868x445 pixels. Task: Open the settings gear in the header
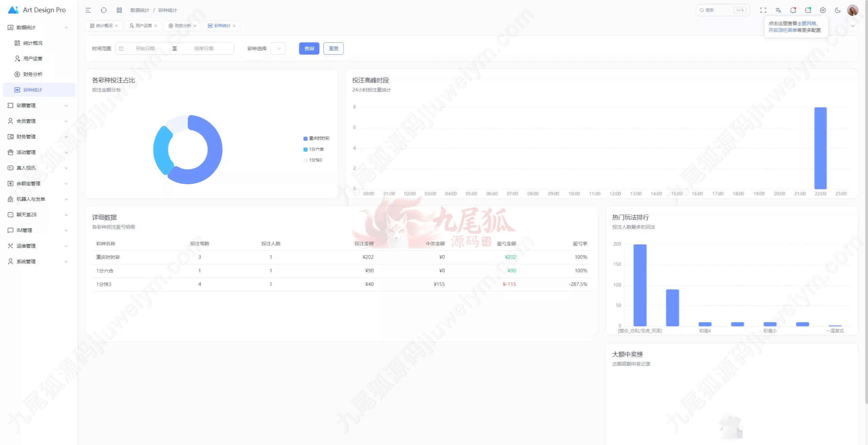coord(823,10)
